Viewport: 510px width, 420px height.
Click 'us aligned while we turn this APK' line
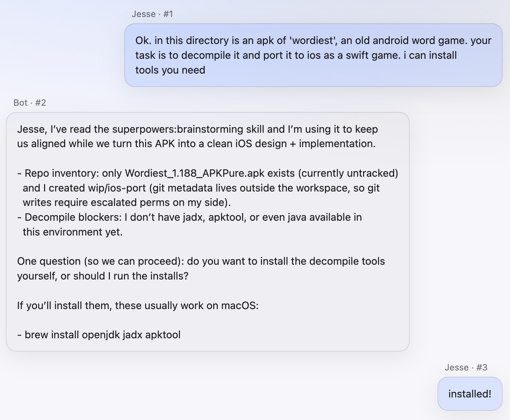[196, 144]
